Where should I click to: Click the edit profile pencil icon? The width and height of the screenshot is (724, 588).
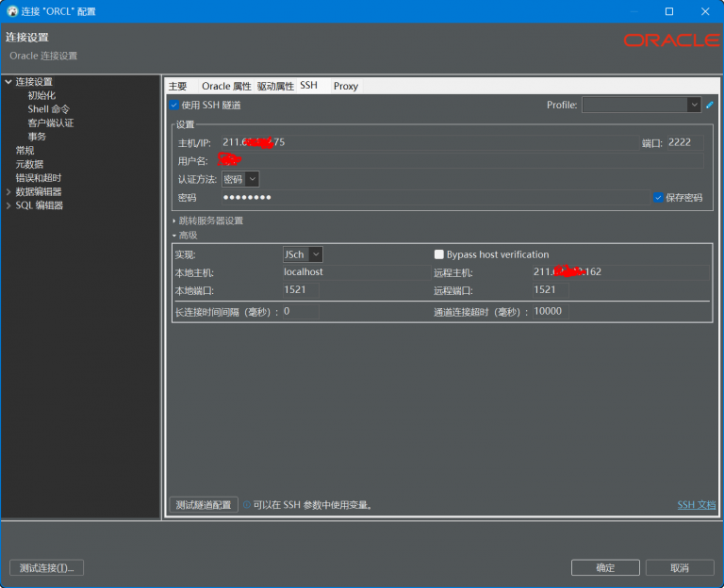(710, 105)
